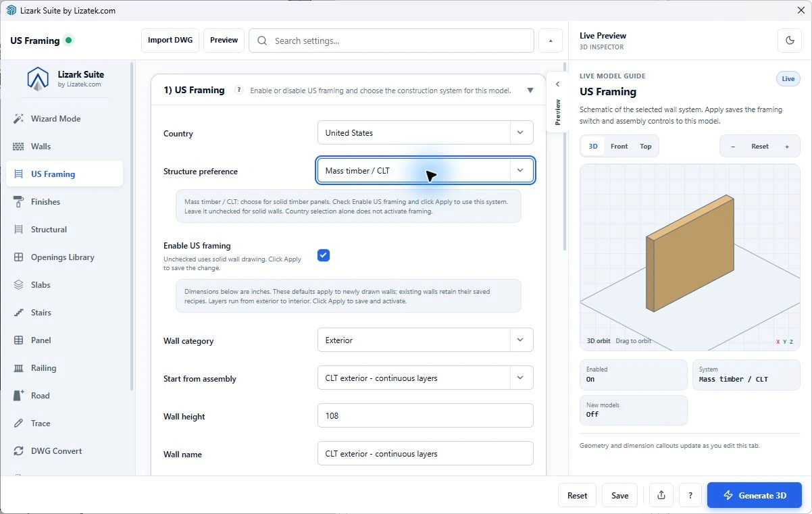Click the sidebar vertical scrollbar
Image resolution: width=812 pixels, height=514 pixels.
(132, 226)
